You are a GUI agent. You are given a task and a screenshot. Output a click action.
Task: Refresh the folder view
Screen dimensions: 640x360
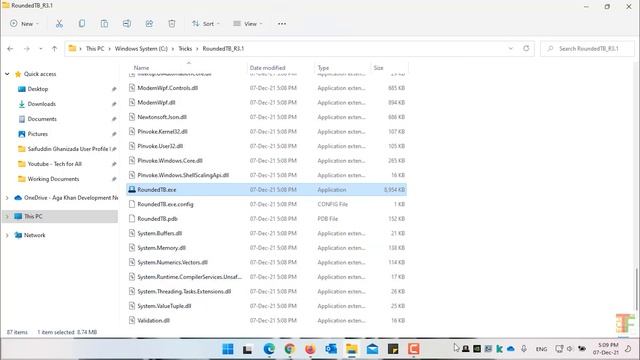(526, 49)
